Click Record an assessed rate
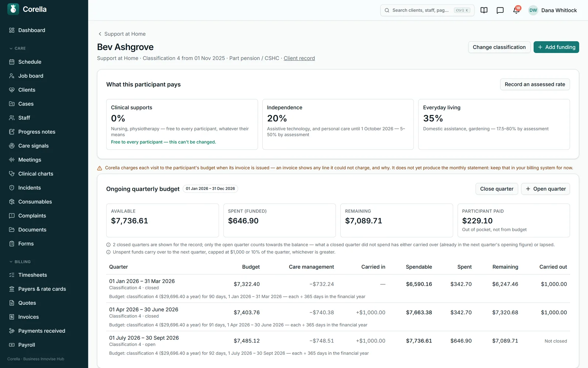The height and width of the screenshot is (368, 588). 535,84
